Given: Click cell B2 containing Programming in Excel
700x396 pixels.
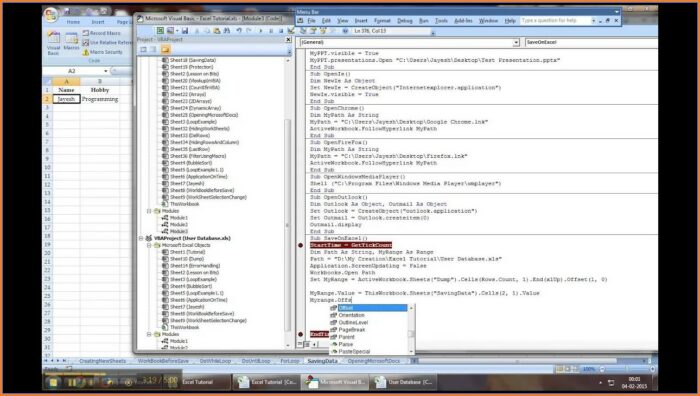Looking at the screenshot, I should point(100,99).
